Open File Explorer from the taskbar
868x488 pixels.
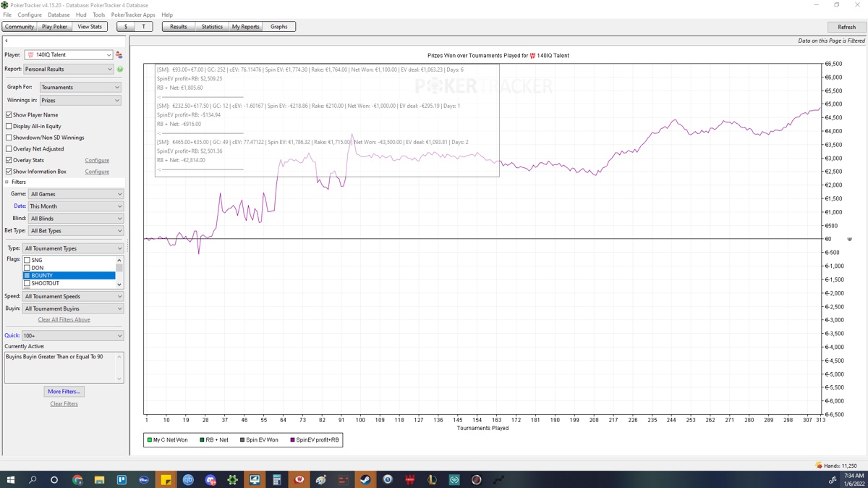(x=99, y=479)
